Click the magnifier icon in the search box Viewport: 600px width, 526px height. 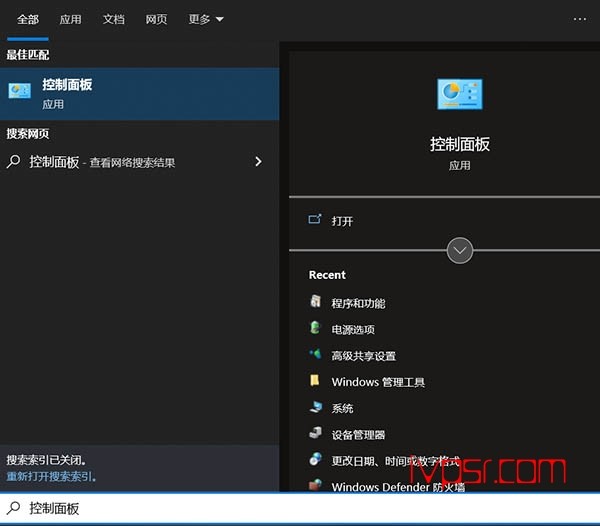coord(13,508)
